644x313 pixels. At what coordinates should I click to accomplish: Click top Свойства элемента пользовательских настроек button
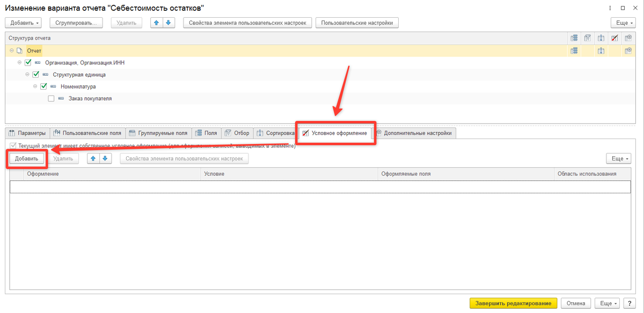(247, 23)
